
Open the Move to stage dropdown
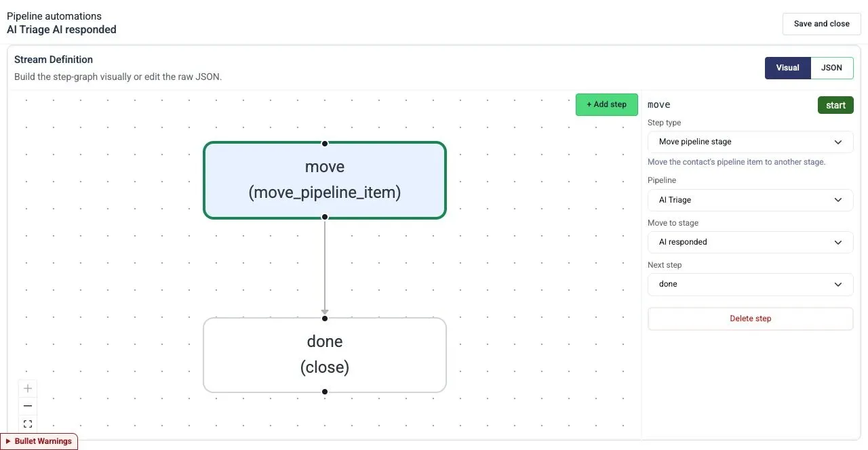click(x=751, y=242)
